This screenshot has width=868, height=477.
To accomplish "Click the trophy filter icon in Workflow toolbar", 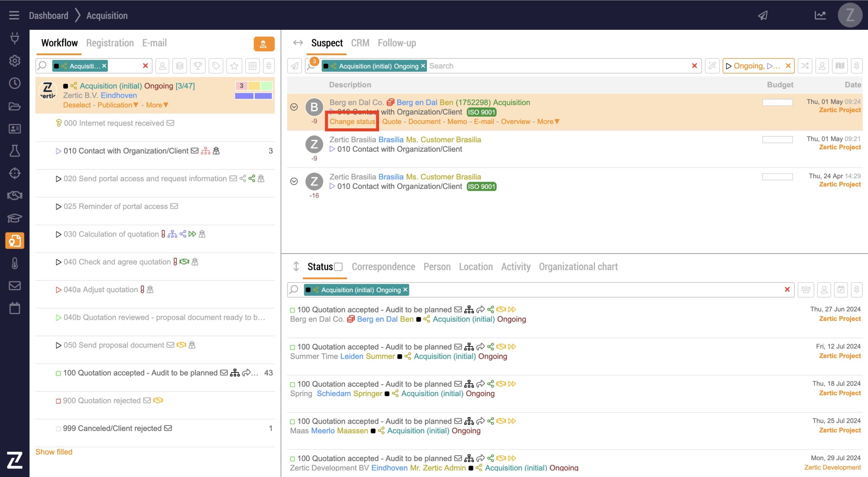I will coord(198,66).
